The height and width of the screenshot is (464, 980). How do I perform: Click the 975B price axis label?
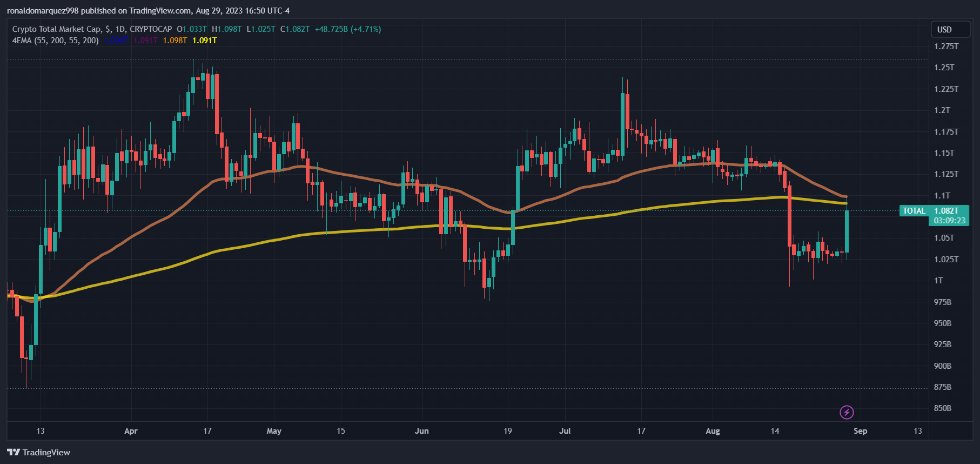(943, 302)
